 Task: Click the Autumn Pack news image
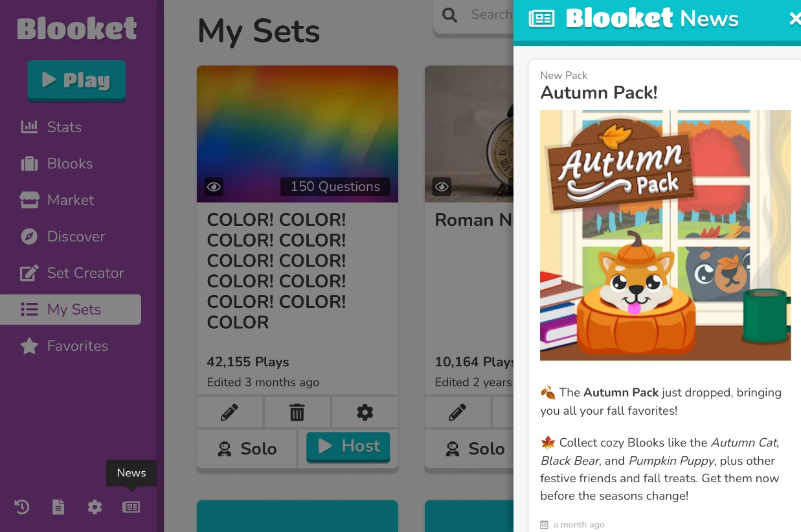(x=665, y=235)
